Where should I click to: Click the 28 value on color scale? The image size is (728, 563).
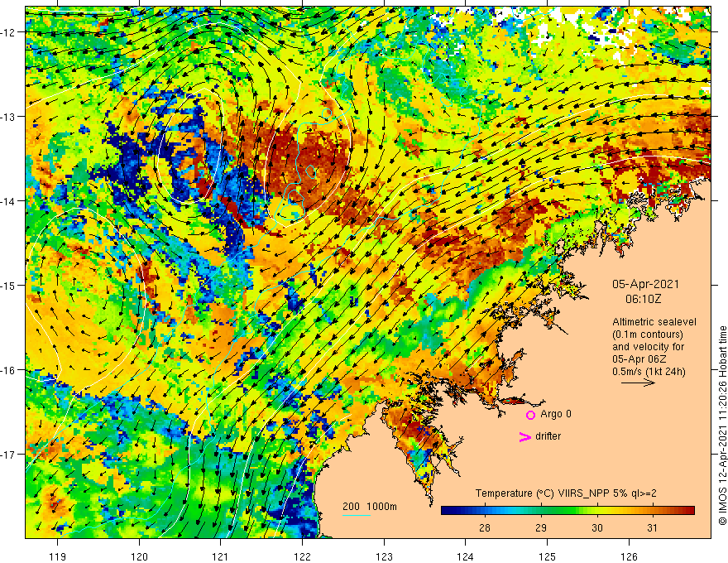point(484,527)
